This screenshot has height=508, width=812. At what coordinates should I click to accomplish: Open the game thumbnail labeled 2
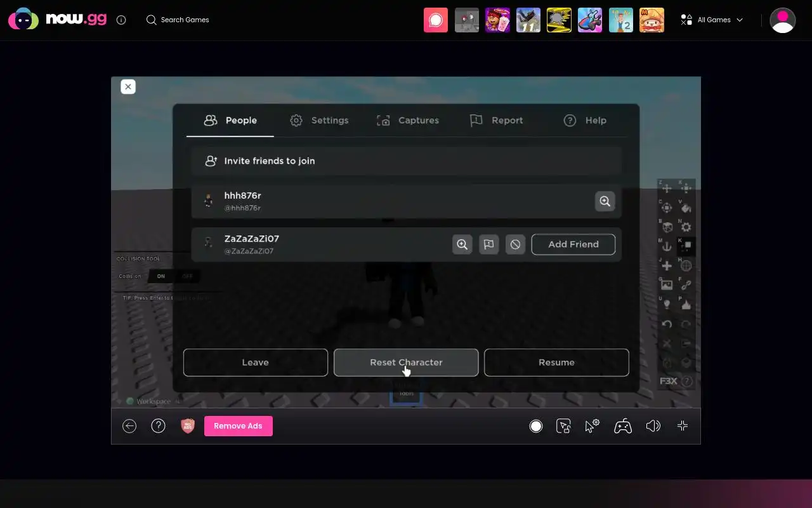click(621, 20)
